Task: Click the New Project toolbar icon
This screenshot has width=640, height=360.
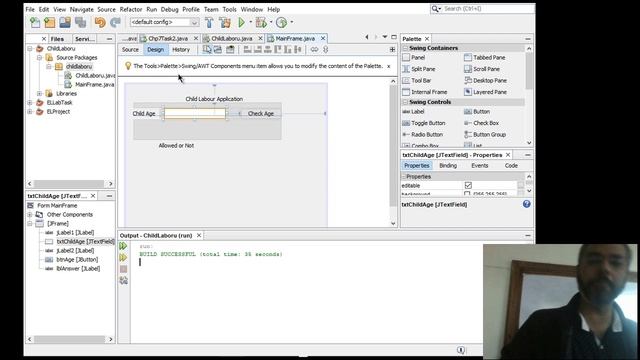Action: point(50,22)
